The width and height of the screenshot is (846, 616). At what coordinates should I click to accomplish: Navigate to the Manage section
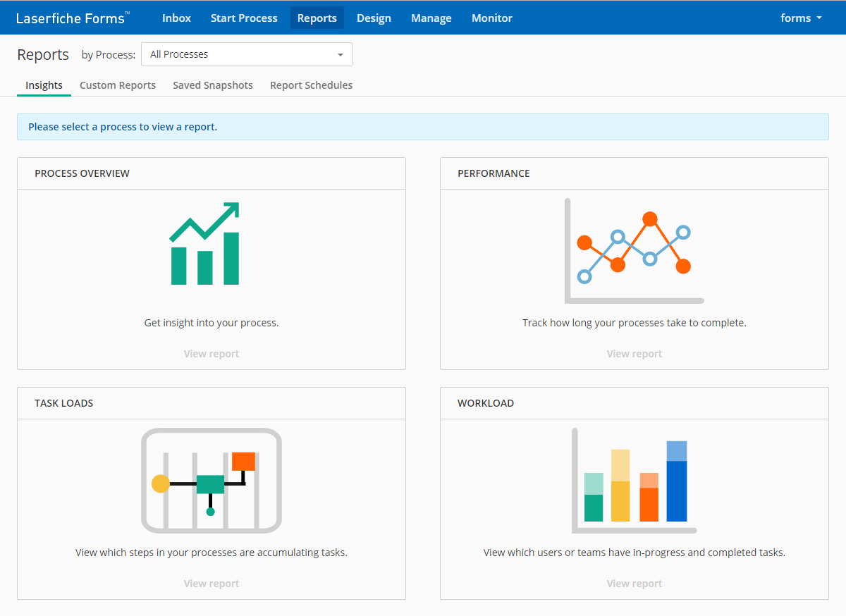point(431,18)
